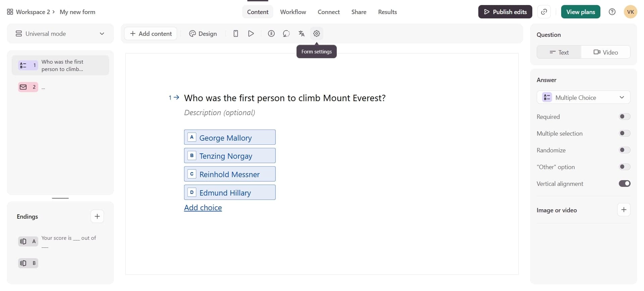Click the Publish edits button
644x291 pixels.
[505, 12]
